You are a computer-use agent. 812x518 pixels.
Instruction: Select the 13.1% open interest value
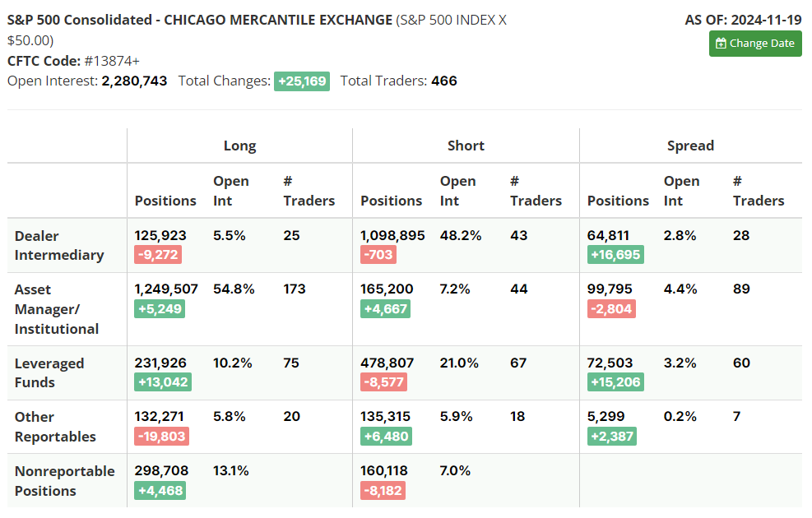pos(231,471)
